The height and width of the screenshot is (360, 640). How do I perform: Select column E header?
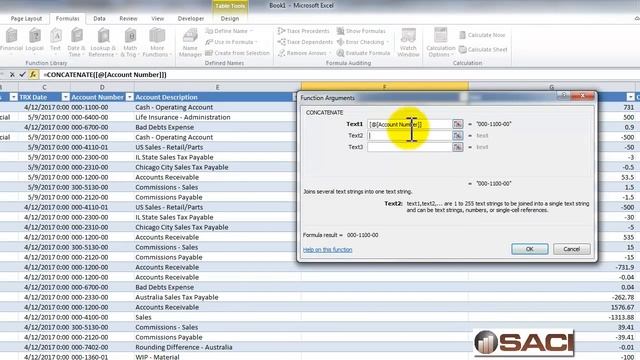click(218, 87)
